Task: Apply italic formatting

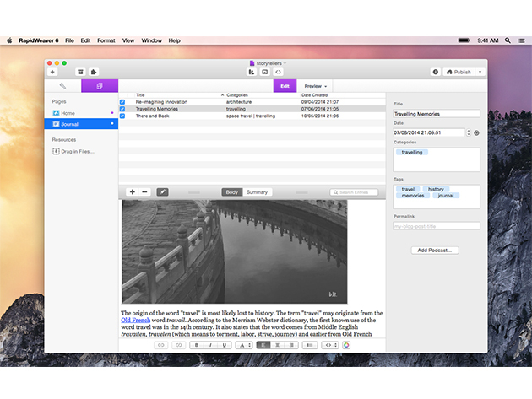Action: click(210, 345)
